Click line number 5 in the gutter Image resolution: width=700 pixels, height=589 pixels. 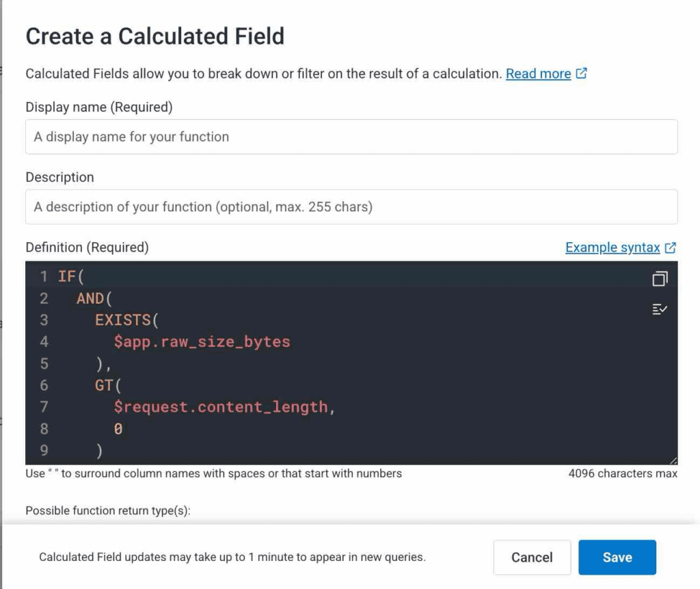44,363
